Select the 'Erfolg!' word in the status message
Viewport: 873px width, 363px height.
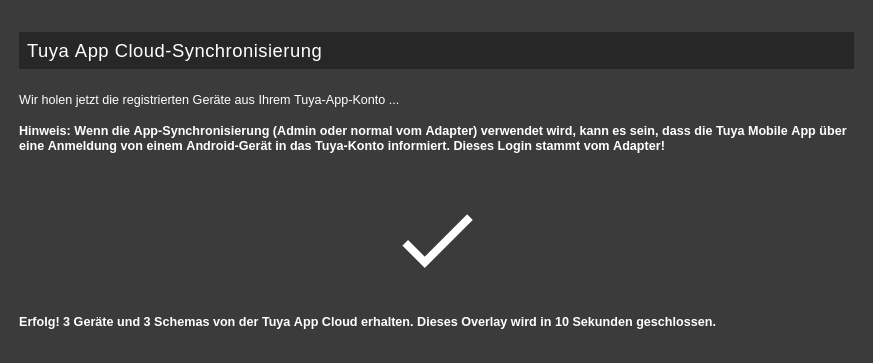[x=39, y=322]
